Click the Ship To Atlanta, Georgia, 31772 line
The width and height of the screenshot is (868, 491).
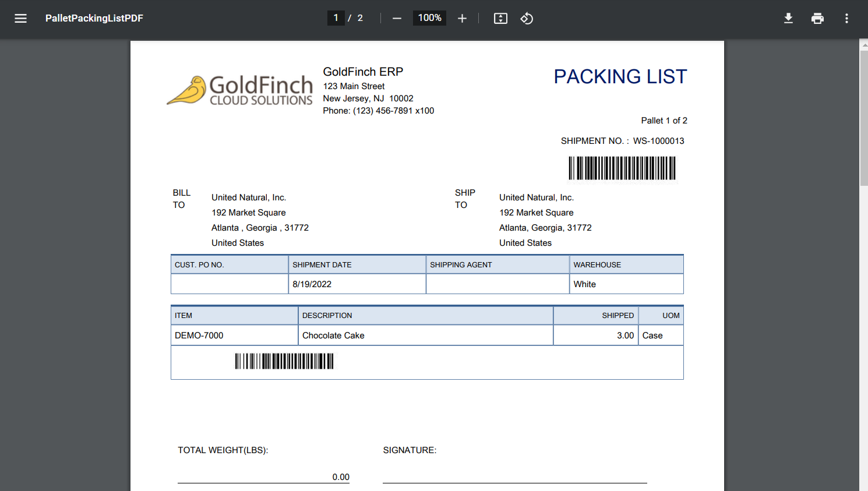[x=545, y=228]
